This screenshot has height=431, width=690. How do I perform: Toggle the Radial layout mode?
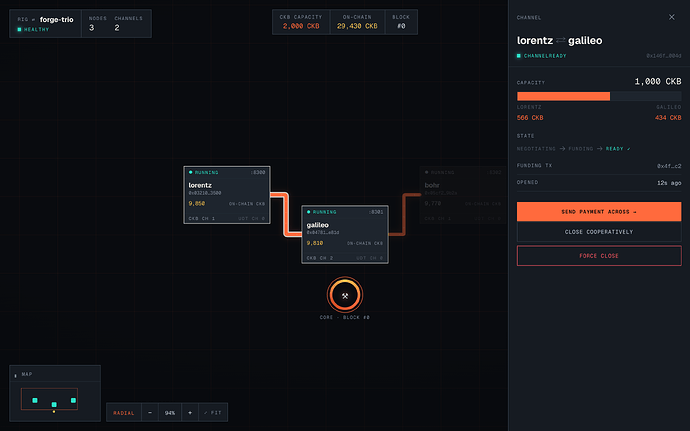[124, 413]
